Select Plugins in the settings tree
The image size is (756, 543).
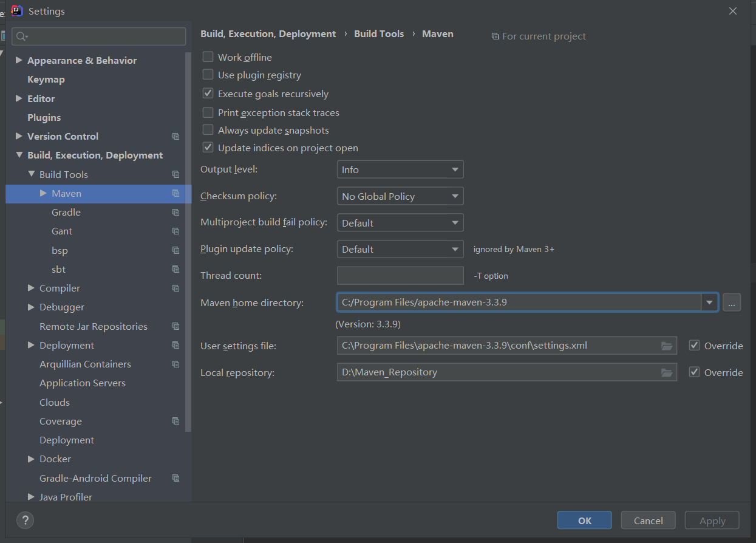[x=44, y=117]
